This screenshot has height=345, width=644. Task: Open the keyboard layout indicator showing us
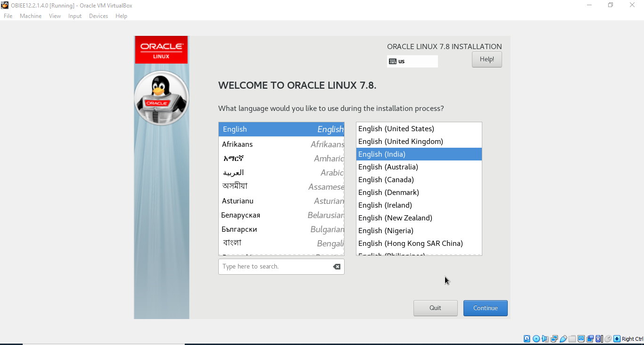click(x=412, y=61)
